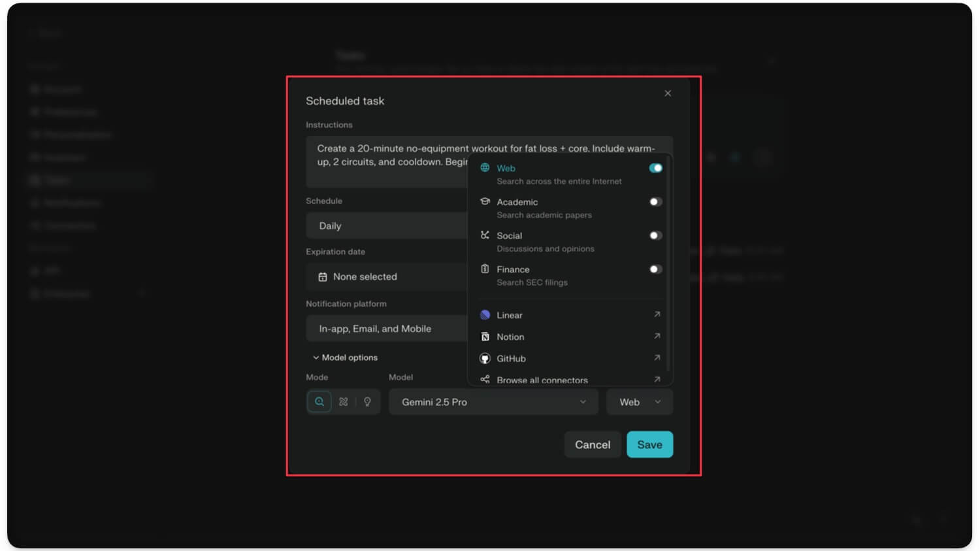
Task: Select the GitHub entry in sources list
Action: (x=511, y=358)
